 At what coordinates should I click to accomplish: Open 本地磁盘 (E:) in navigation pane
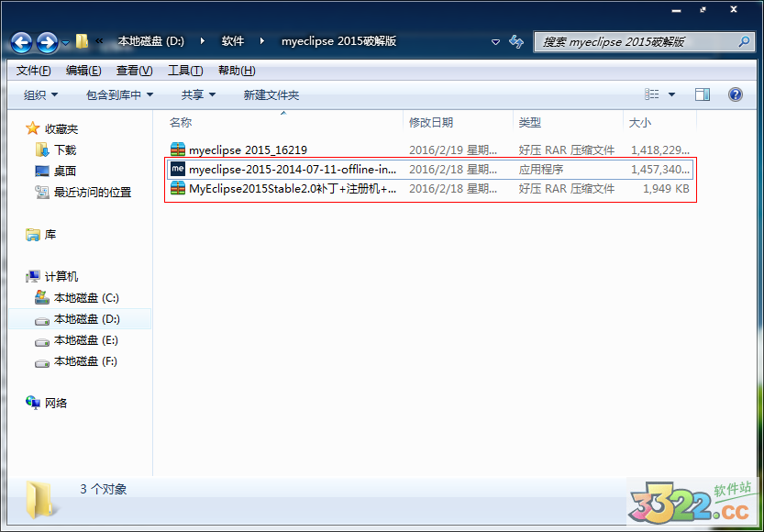click(x=86, y=340)
